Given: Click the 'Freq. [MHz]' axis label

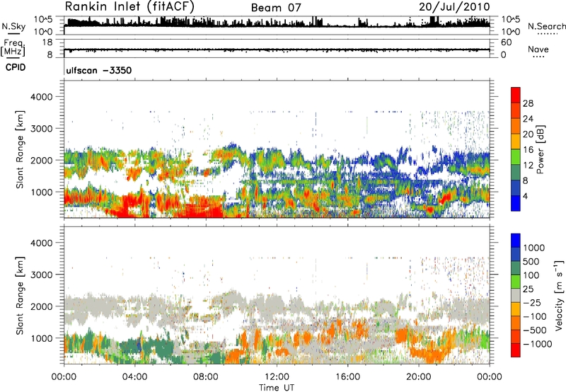Looking at the screenshot, I should pos(13,47).
